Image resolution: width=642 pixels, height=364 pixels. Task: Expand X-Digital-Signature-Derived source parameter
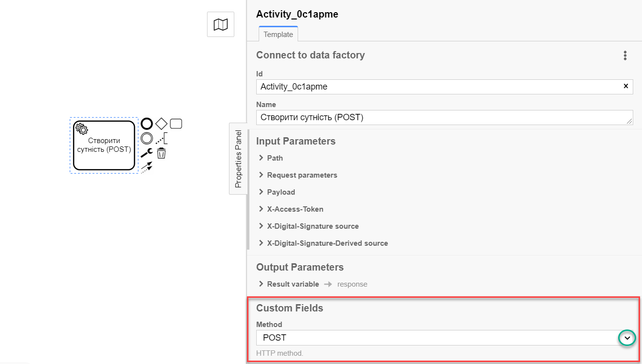pos(323,243)
